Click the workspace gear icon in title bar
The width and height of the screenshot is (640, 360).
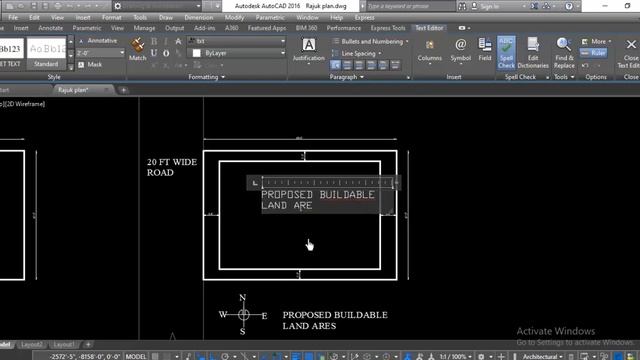pyautogui.click(x=118, y=6)
